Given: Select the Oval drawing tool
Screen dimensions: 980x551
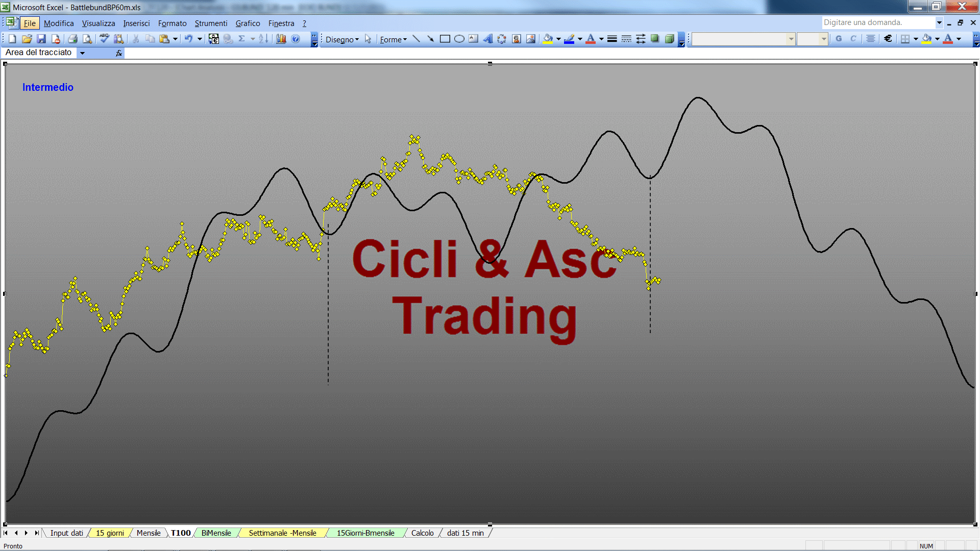Looking at the screenshot, I should [x=459, y=39].
